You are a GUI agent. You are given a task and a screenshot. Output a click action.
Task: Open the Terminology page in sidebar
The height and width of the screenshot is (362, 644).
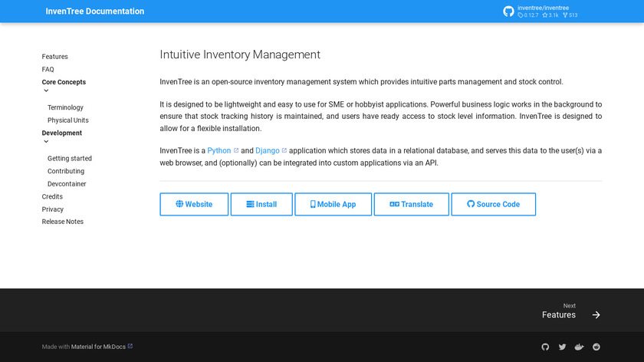(65, 107)
